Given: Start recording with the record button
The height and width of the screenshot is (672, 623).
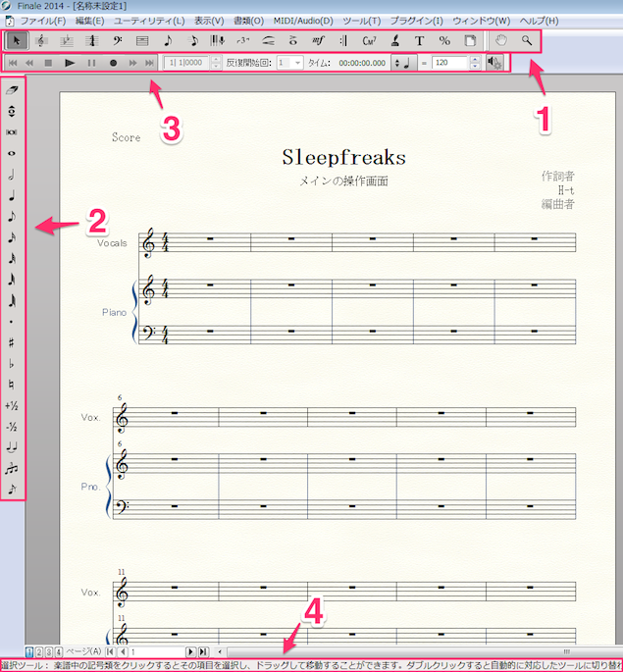Looking at the screenshot, I should (x=113, y=63).
